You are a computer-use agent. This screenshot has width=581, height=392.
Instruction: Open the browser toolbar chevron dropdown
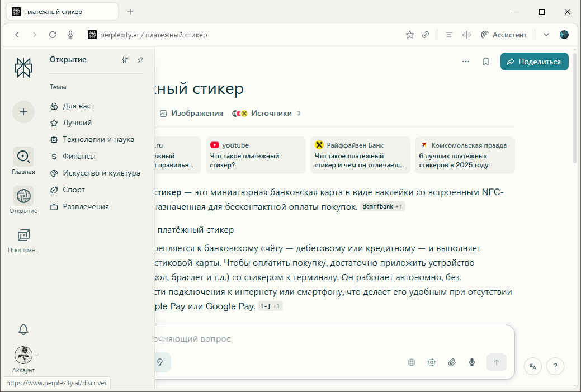(x=546, y=35)
